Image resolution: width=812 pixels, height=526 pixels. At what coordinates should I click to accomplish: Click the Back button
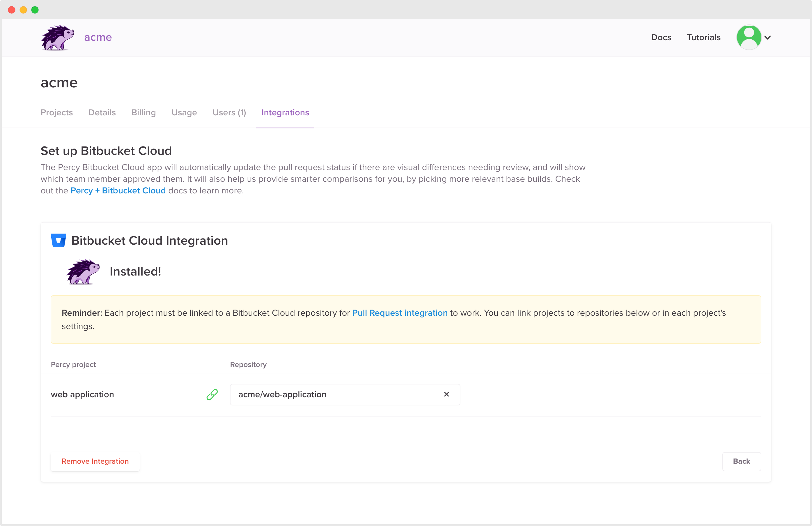tap(741, 461)
